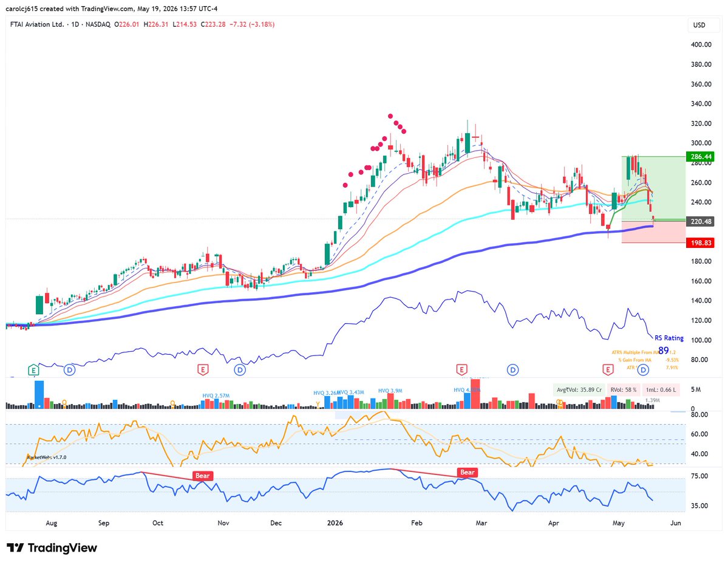
Task: Click the 300.00 price scale label
Action: coord(701,143)
